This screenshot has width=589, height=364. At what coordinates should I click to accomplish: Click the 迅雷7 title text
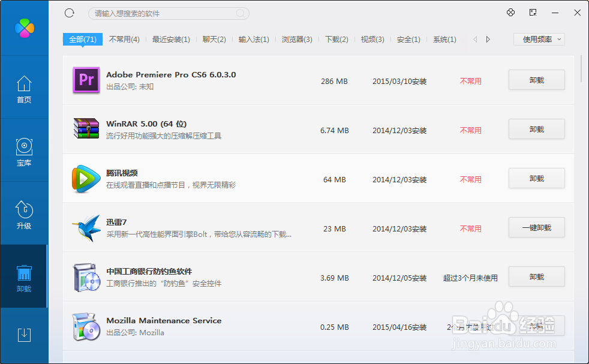click(x=116, y=222)
